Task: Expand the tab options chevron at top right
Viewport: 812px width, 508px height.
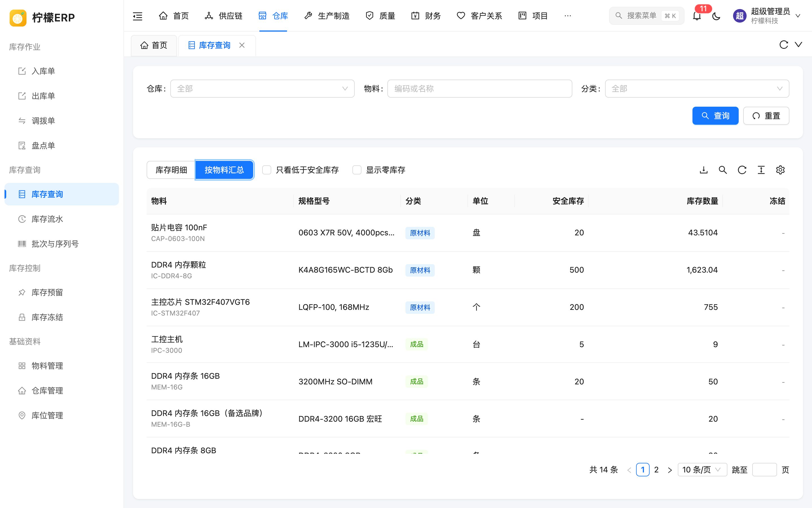Action: point(798,45)
